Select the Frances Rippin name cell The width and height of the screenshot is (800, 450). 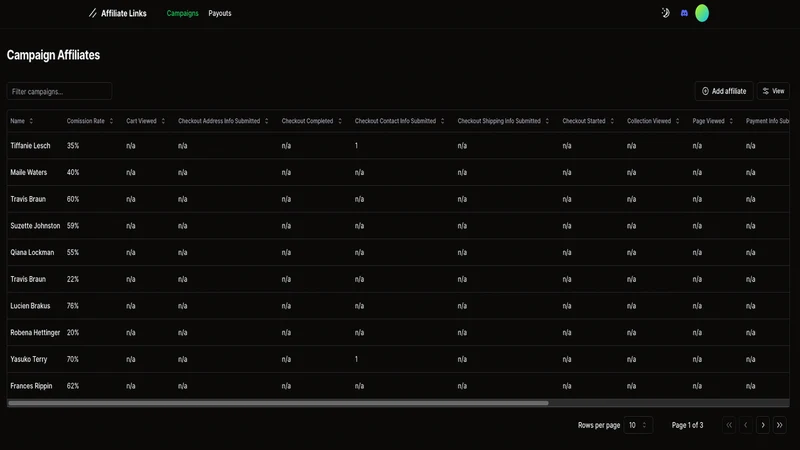(31, 386)
